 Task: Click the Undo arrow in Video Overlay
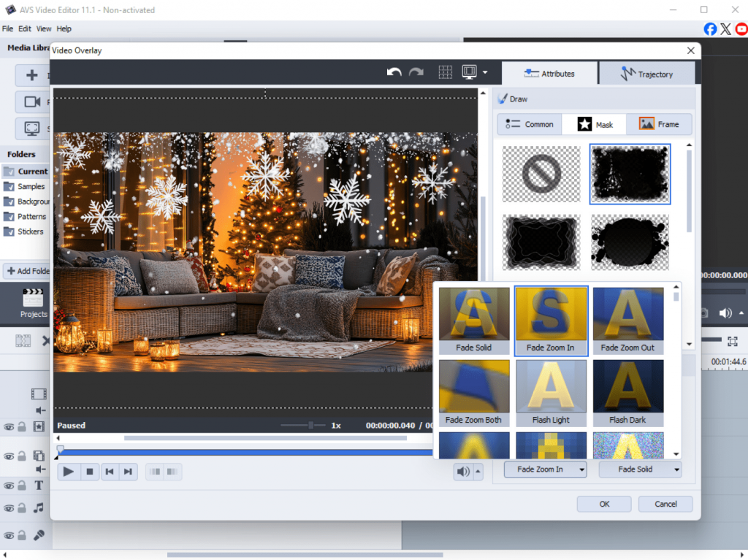click(x=394, y=72)
